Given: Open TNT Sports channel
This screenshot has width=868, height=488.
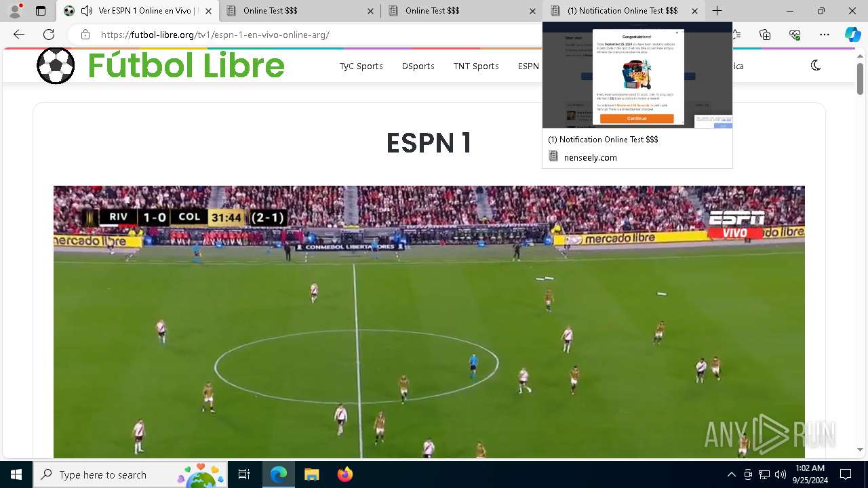Looking at the screenshot, I should point(476,66).
